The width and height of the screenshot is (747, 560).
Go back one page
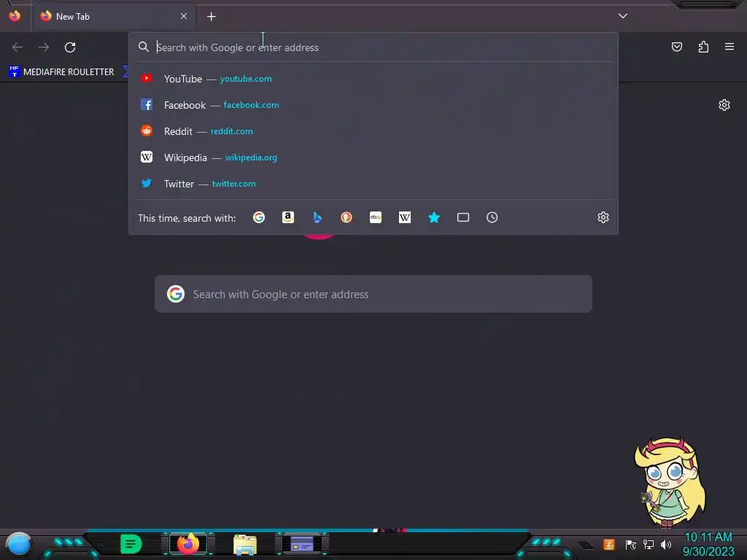[18, 47]
